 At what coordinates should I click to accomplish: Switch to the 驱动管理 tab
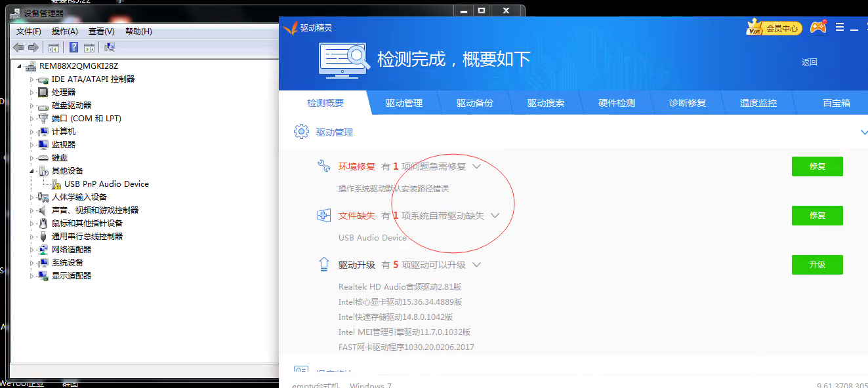tap(404, 103)
